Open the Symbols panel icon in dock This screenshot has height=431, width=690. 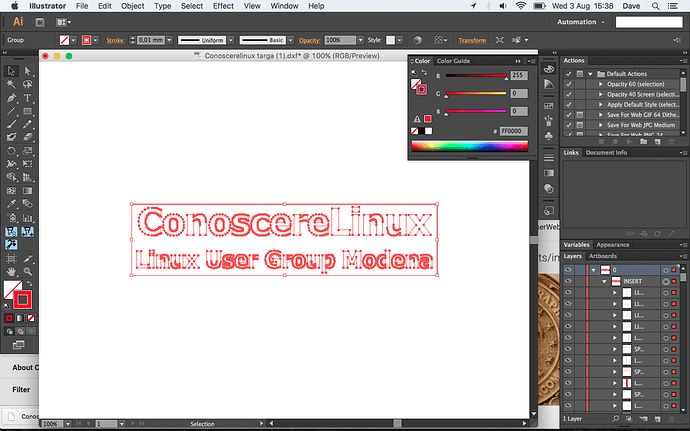coord(548,136)
